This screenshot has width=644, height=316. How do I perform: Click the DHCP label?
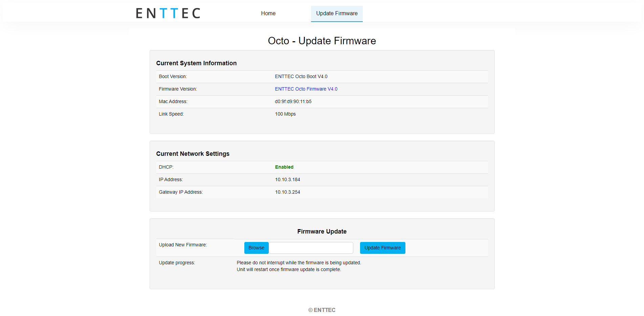coord(166,167)
